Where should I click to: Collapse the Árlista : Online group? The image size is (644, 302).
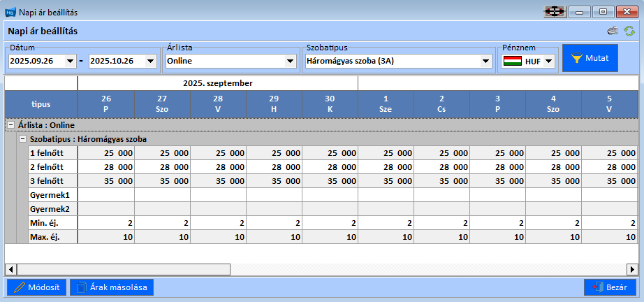[x=10, y=124]
